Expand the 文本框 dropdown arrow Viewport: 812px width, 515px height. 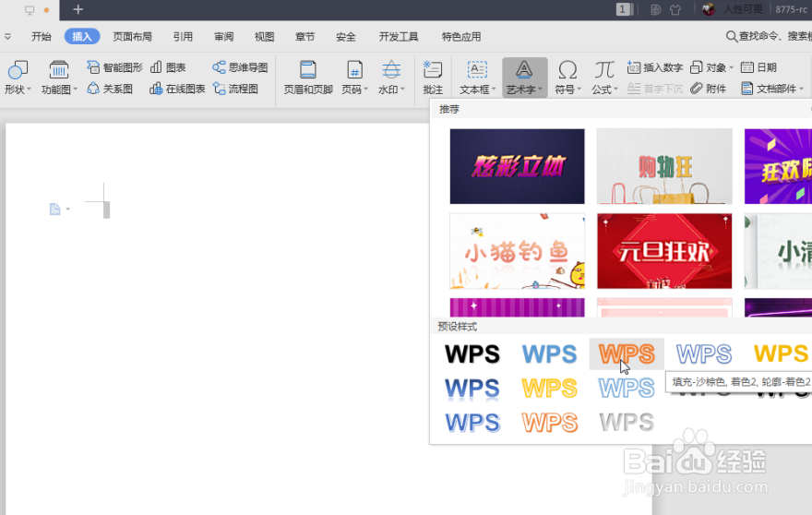[494, 90]
